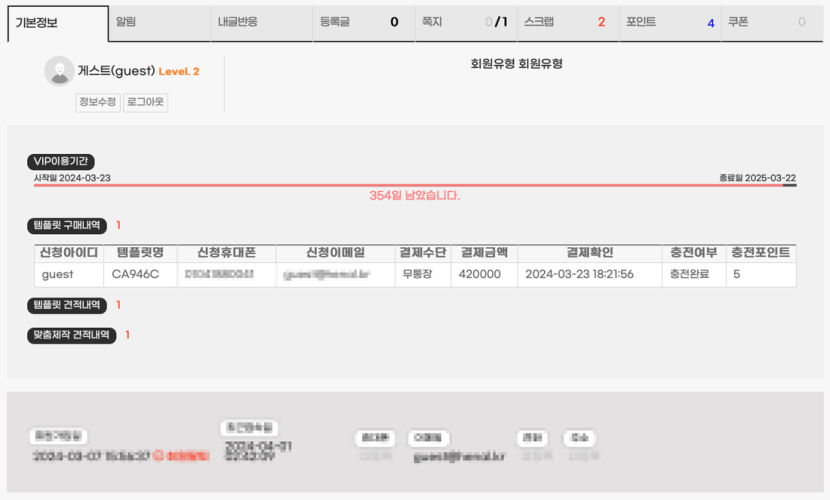Viewport: 830px width, 500px height.
Task: Click the 충전완료 status cell
Action: [x=694, y=274]
